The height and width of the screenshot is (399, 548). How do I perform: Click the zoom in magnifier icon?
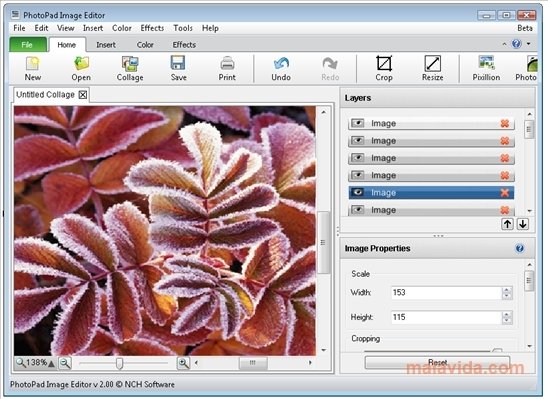point(183,363)
